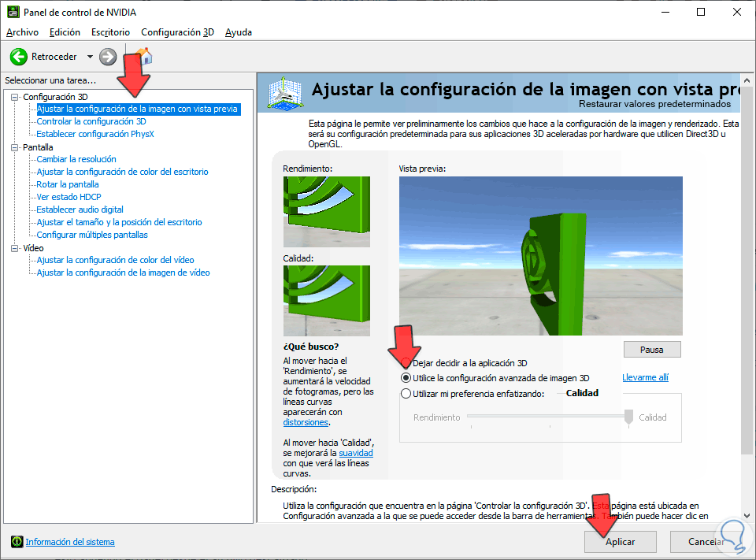Open the Edición menu

pos(65,32)
